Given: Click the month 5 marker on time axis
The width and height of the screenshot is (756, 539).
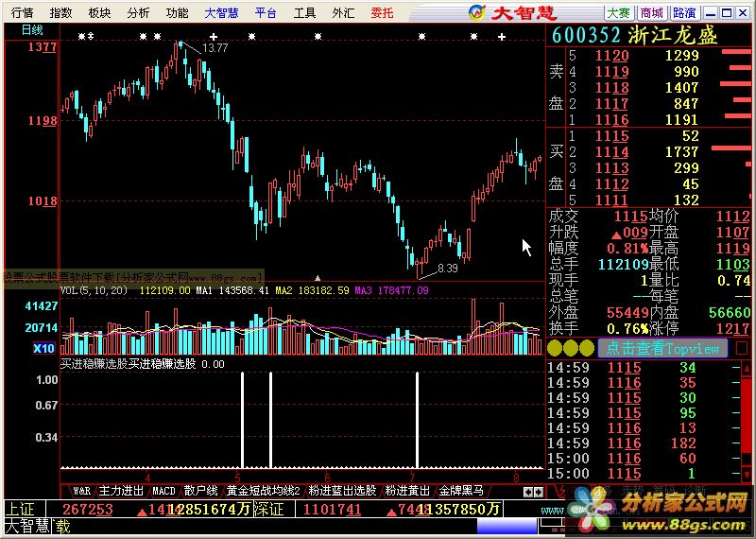Looking at the screenshot, I should [x=238, y=478].
